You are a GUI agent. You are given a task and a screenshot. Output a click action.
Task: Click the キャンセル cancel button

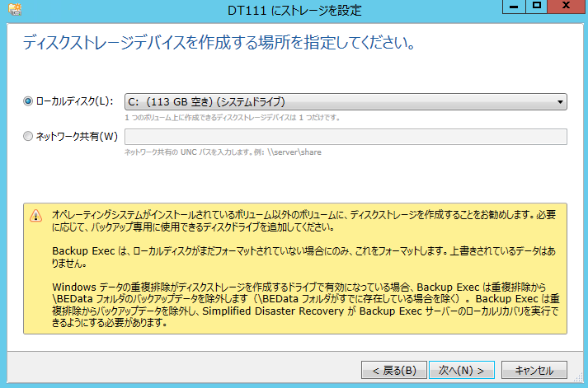534,370
